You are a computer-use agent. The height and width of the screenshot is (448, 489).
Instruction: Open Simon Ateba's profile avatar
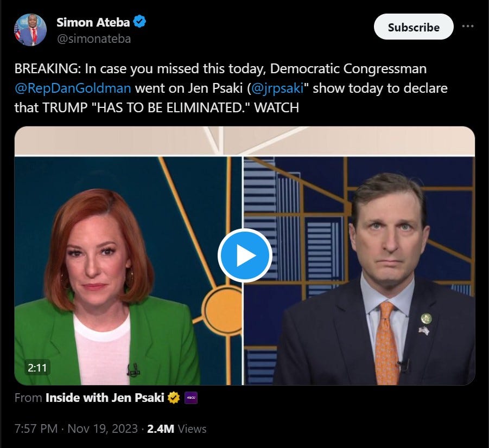click(30, 30)
